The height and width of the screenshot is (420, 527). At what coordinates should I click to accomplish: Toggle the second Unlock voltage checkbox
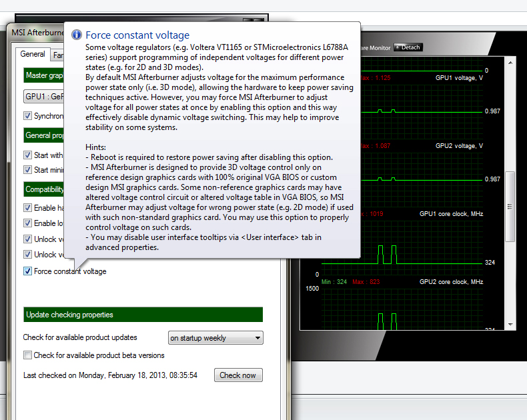click(27, 255)
